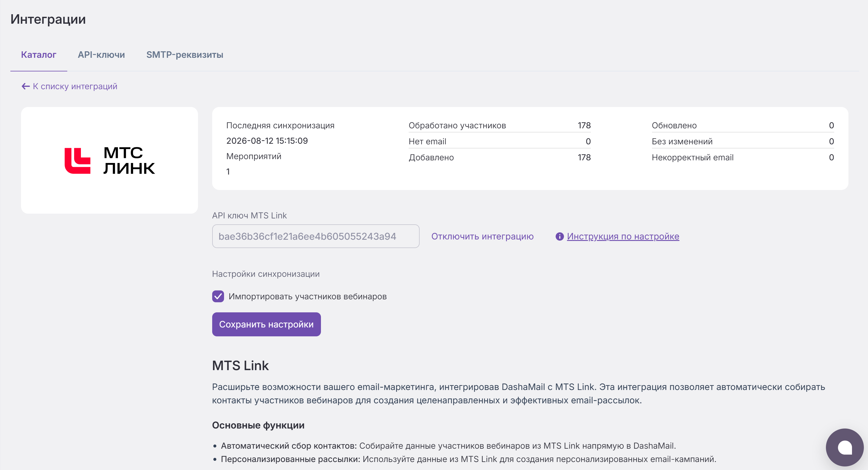Uncheck 'Импортировать участников вебинаров' checkbox
This screenshot has width=868, height=470.
click(x=218, y=296)
